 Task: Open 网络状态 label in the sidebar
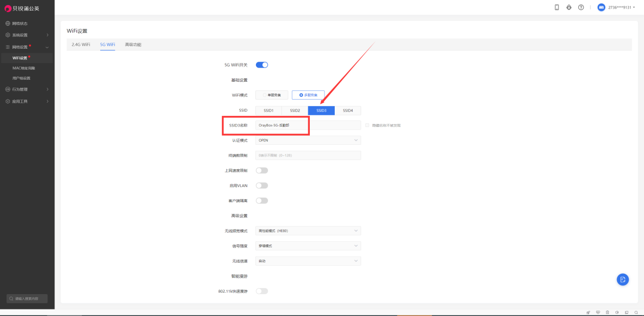(x=20, y=23)
